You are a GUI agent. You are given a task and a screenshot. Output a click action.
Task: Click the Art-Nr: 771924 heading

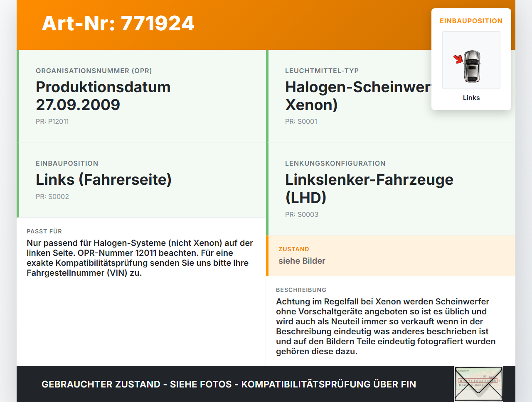point(118,23)
